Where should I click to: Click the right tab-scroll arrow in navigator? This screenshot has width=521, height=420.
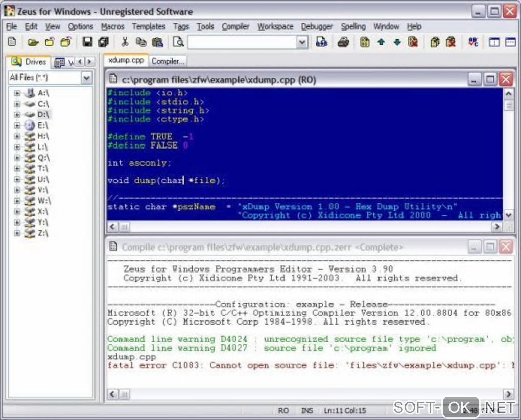point(89,62)
